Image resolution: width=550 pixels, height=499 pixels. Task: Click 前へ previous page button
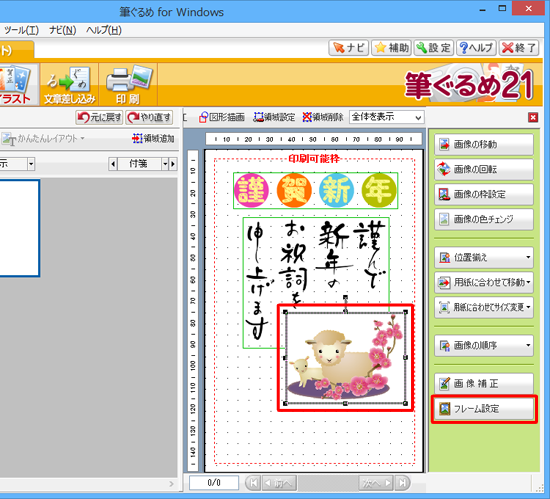[x=280, y=483]
